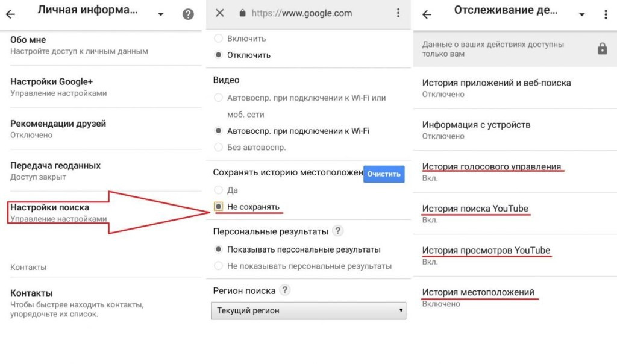Image resolution: width=617 pixels, height=364 pixels.
Task: Click the lock icon in privacy banner
Action: click(602, 49)
